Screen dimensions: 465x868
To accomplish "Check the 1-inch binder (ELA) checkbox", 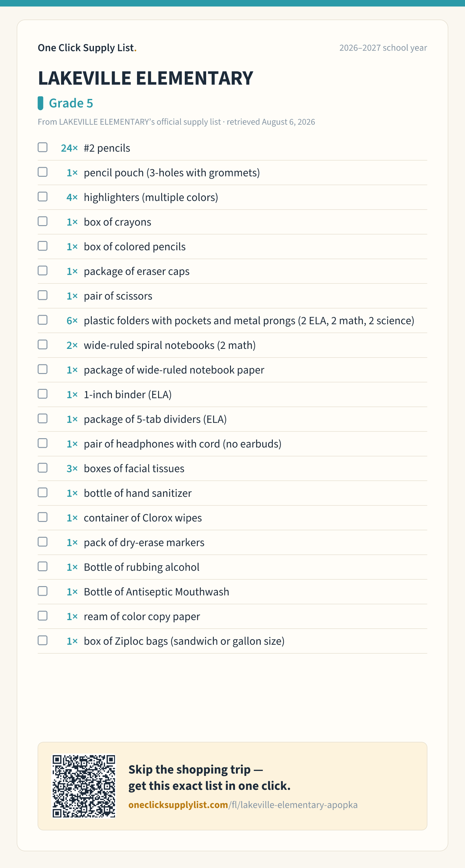I will tap(42, 394).
